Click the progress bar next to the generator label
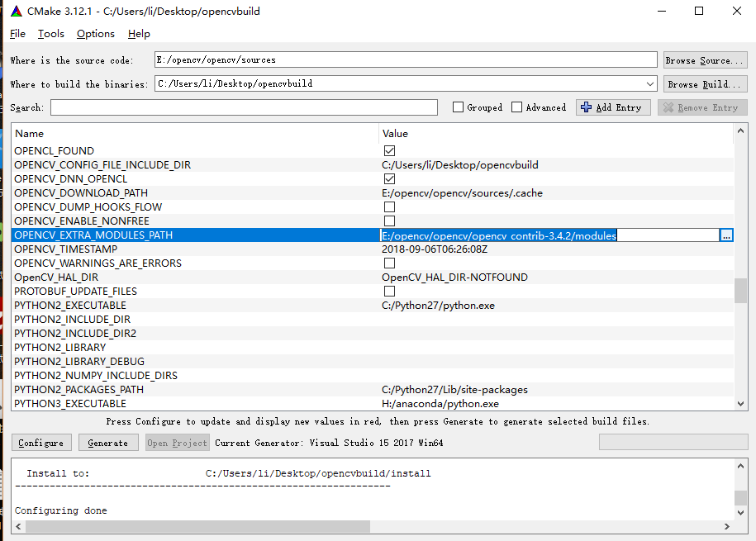Viewport: 756px width, 541px height. (x=673, y=442)
